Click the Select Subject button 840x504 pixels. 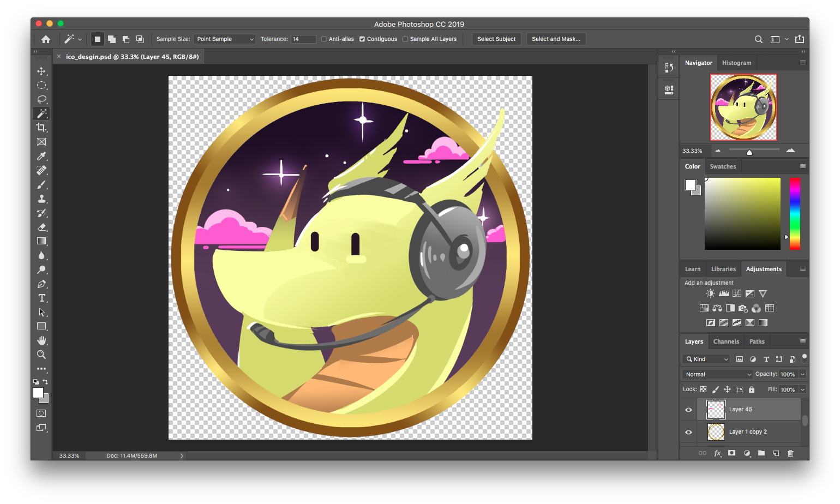coord(496,39)
